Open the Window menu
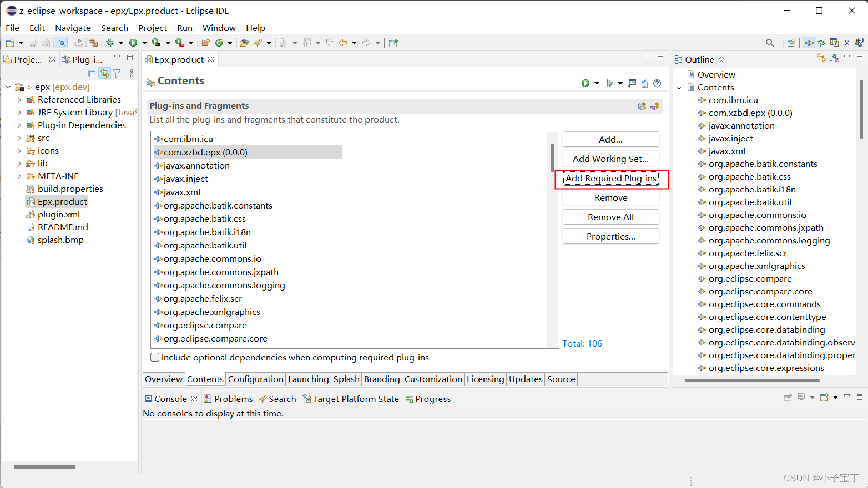 pyautogui.click(x=219, y=28)
